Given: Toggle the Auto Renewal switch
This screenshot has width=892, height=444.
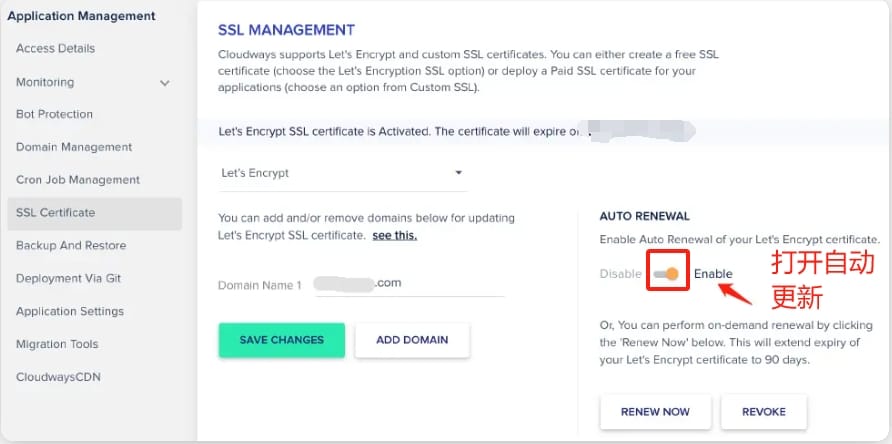Looking at the screenshot, I should (x=666, y=274).
